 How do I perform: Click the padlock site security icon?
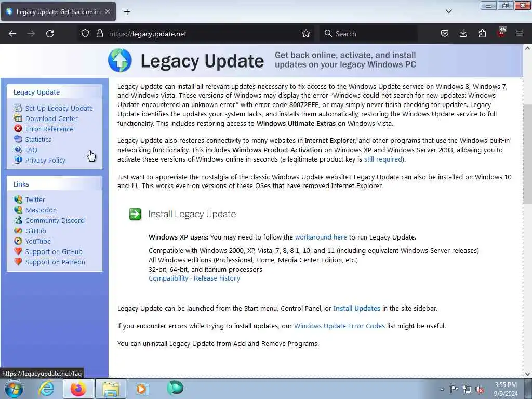pyautogui.click(x=99, y=34)
